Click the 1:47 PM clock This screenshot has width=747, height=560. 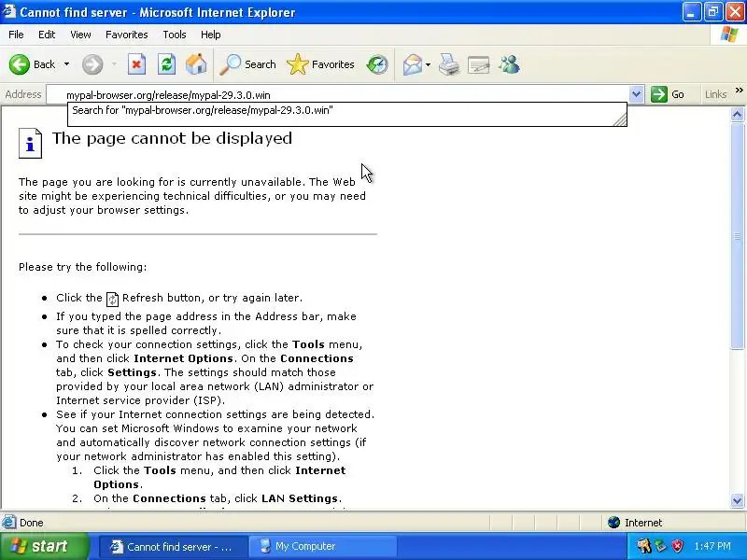tap(712, 546)
